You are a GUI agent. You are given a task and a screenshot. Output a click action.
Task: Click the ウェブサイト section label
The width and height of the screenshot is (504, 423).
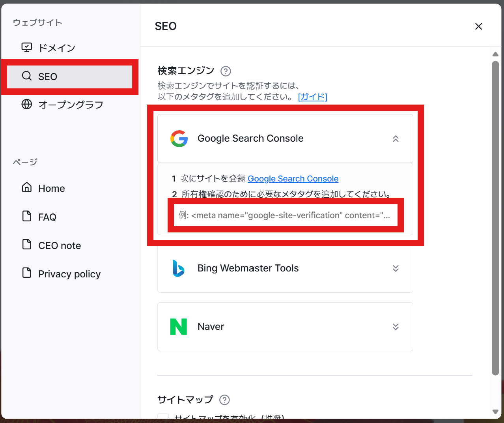37,22
